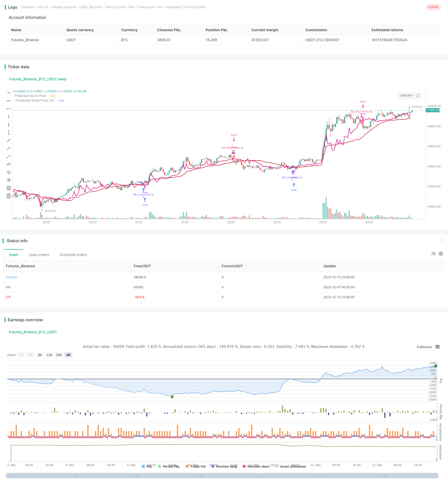This screenshot has width=448, height=486.
Task: Click the 'Predicted Stock Price' indicator legend
Action: (30, 96)
